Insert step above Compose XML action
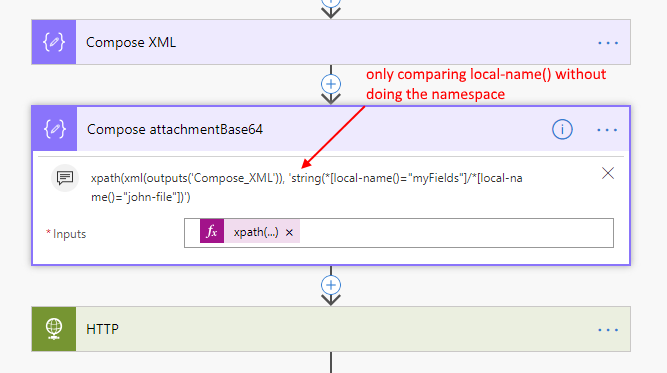The width and height of the screenshot is (667, 373). (331, 3)
